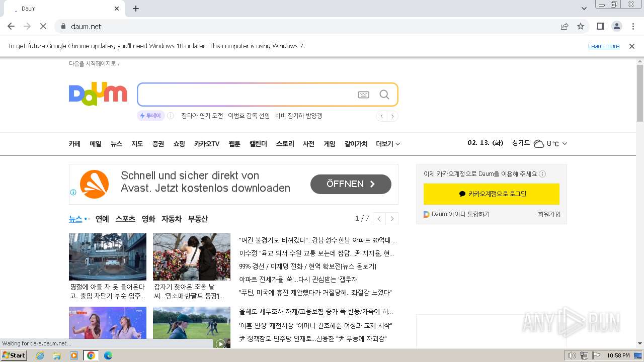Open the love locks news thumbnail
644x362 pixels.
coord(192,257)
